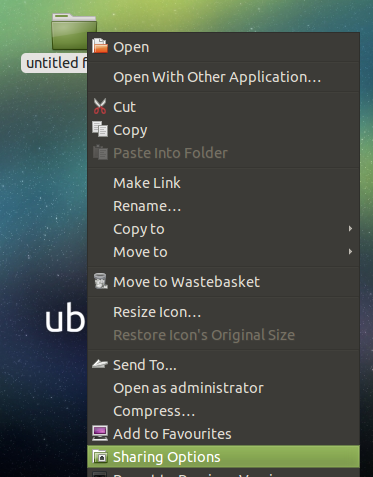Click the Add to Favourites monitor icon

click(100, 433)
